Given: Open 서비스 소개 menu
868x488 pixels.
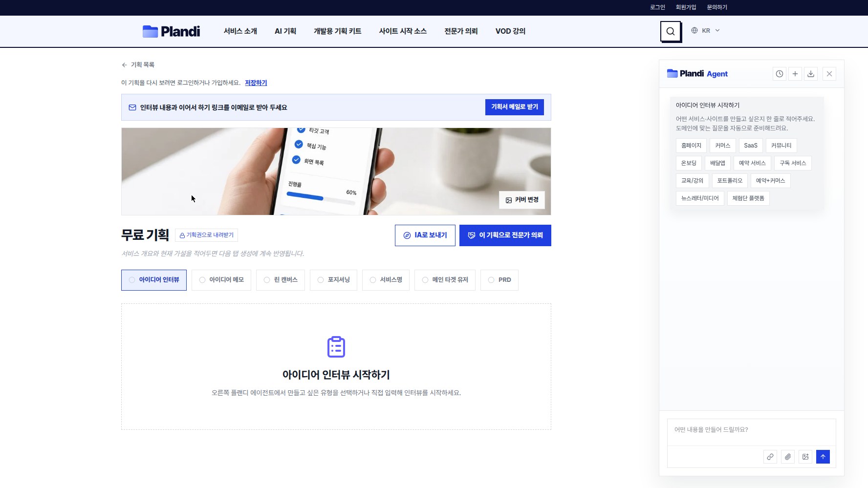Looking at the screenshot, I should click(x=240, y=31).
